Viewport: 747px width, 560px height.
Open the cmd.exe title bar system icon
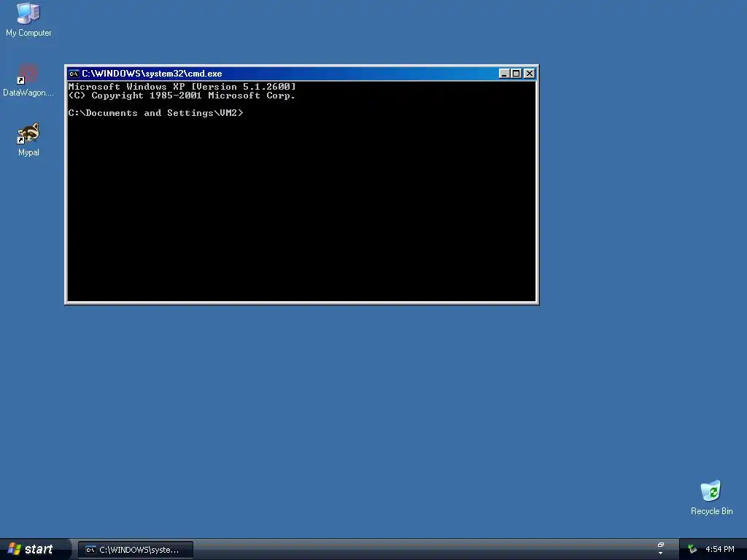pos(74,74)
